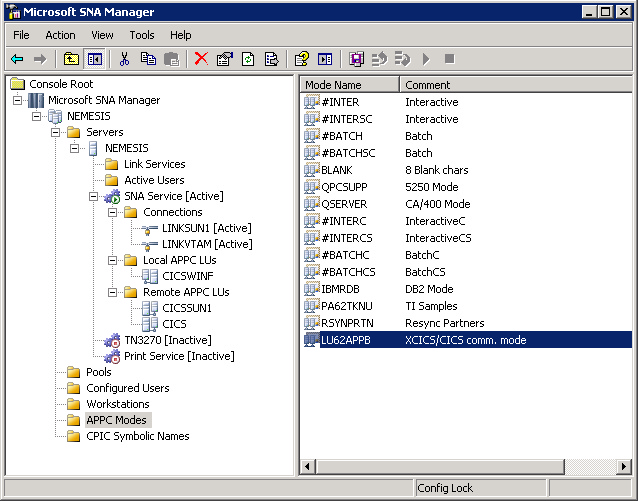
Task: Click the Up One Level folder icon
Action: [x=71, y=59]
